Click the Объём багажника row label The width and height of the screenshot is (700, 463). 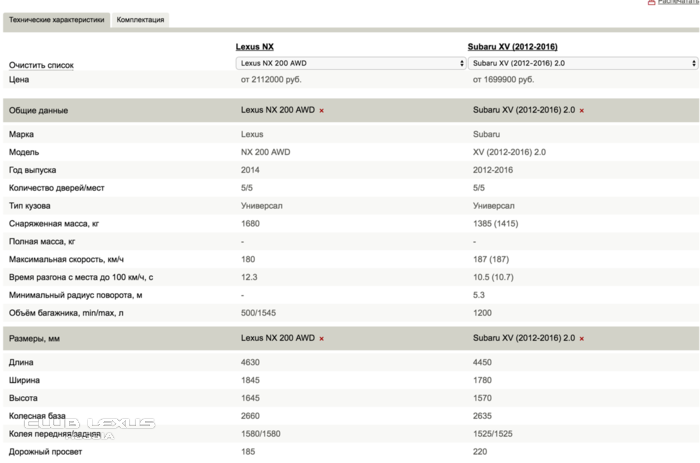click(x=65, y=314)
